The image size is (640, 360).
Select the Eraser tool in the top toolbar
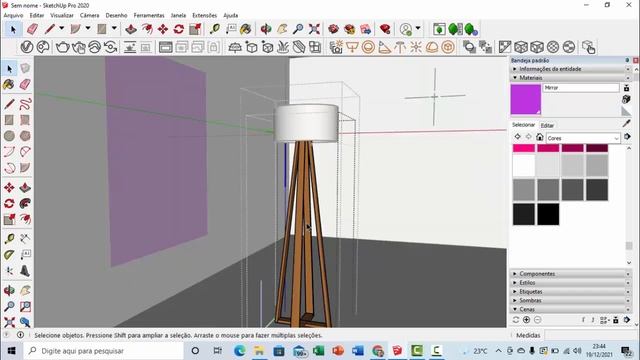[x=32, y=29]
